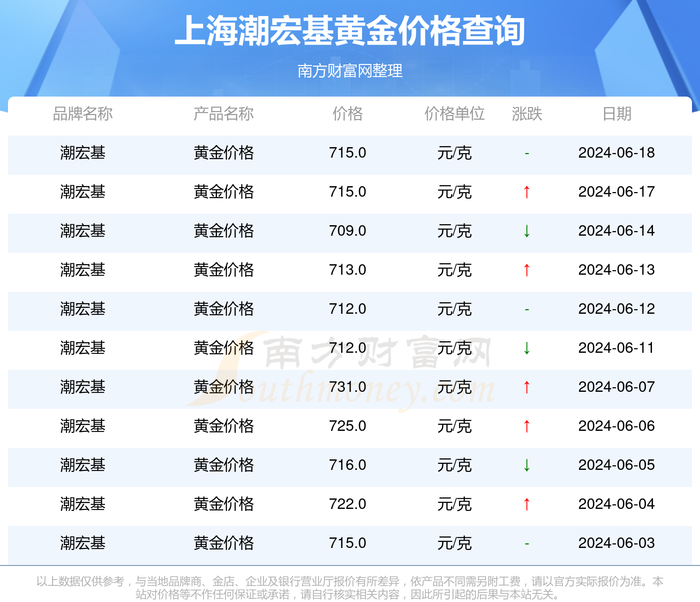Select the date cell 2024-06-03
700x602 pixels.
pyautogui.click(x=616, y=543)
